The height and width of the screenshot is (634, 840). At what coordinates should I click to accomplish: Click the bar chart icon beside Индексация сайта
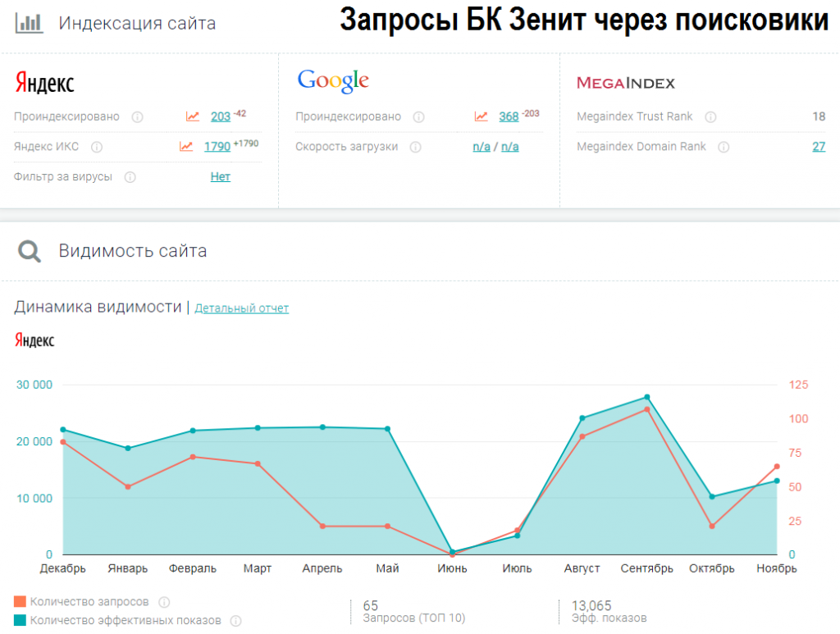pos(29,24)
